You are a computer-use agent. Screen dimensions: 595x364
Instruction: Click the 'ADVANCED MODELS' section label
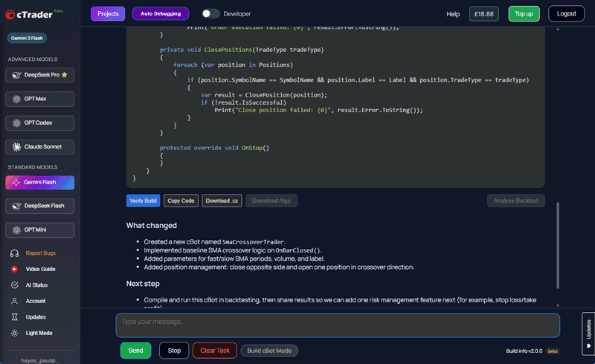[x=33, y=59]
